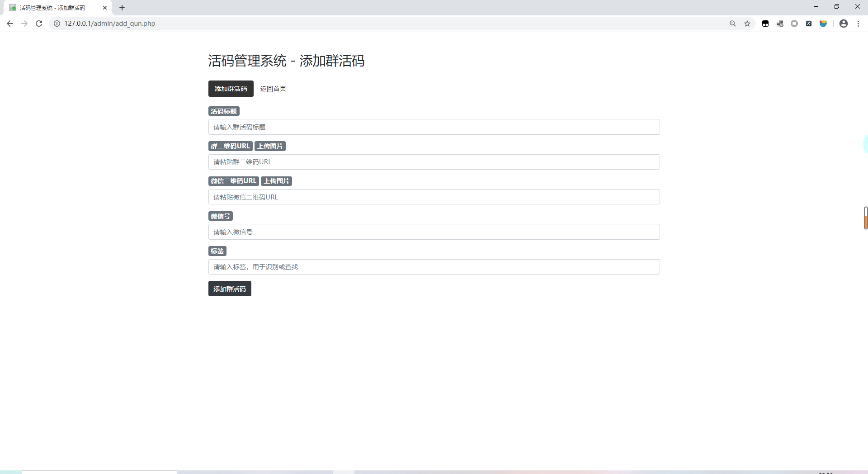This screenshot has width=868, height=474.
Task: Open the zoom magnifier in the address bar
Action: (732, 24)
